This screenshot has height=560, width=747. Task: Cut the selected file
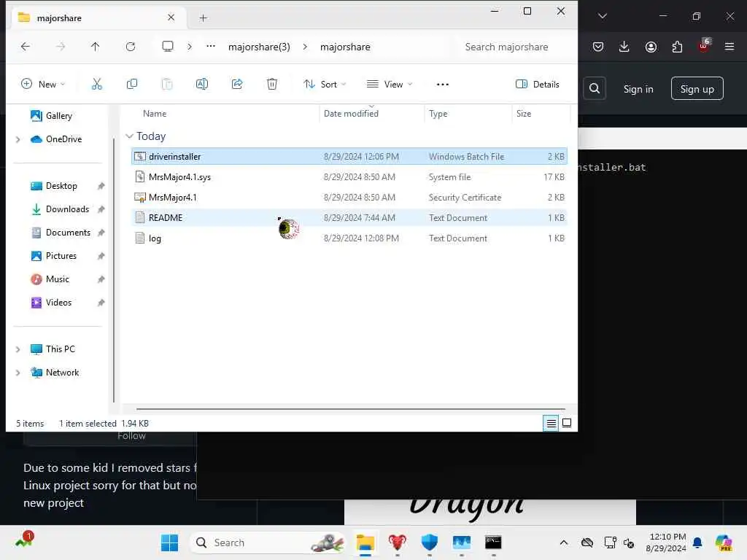tap(97, 85)
